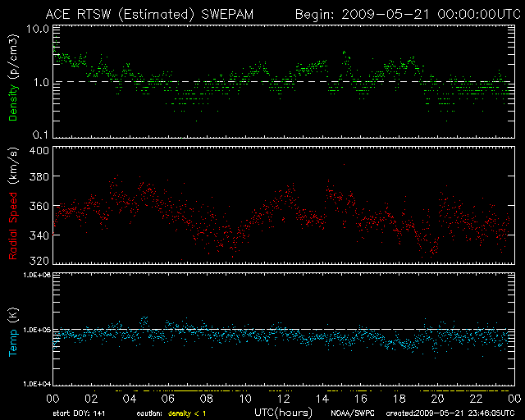Viewport: 525px width, 420px height.
Task: Click the '1.0E+06' temperature tick label
Action: pos(37,275)
